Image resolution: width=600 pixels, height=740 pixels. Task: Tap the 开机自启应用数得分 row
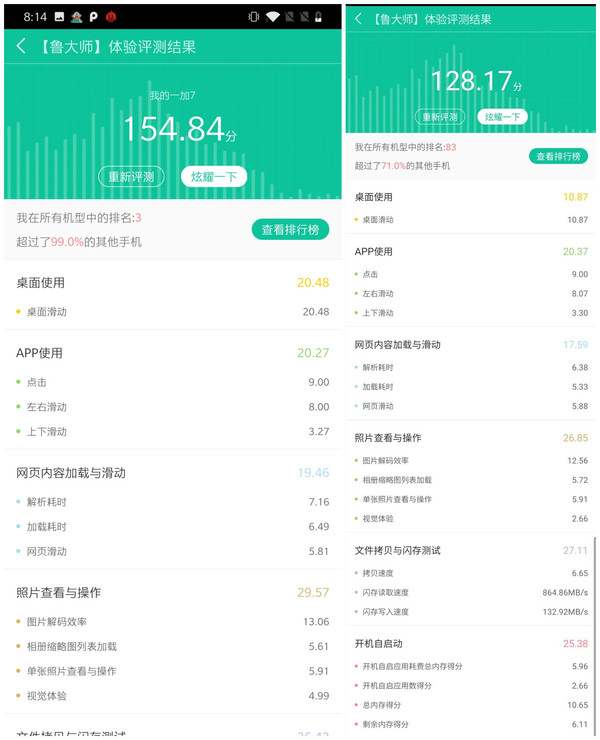(471, 685)
